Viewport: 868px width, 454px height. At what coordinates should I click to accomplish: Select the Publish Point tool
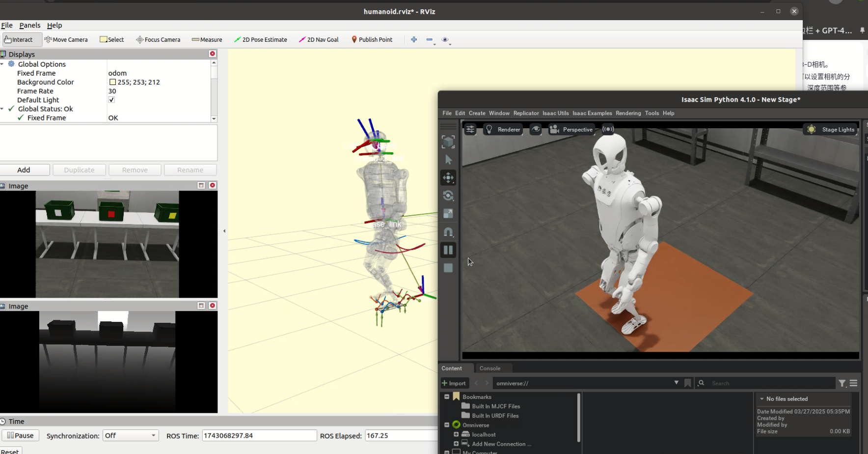point(372,40)
